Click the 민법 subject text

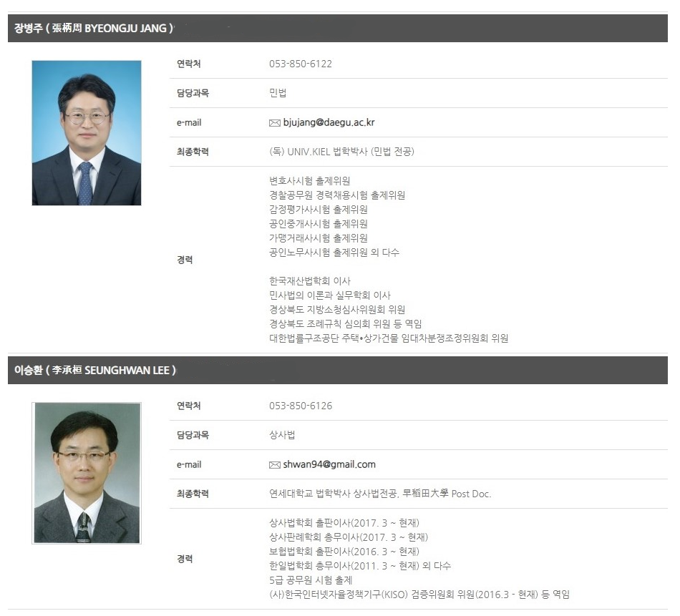coord(278,93)
